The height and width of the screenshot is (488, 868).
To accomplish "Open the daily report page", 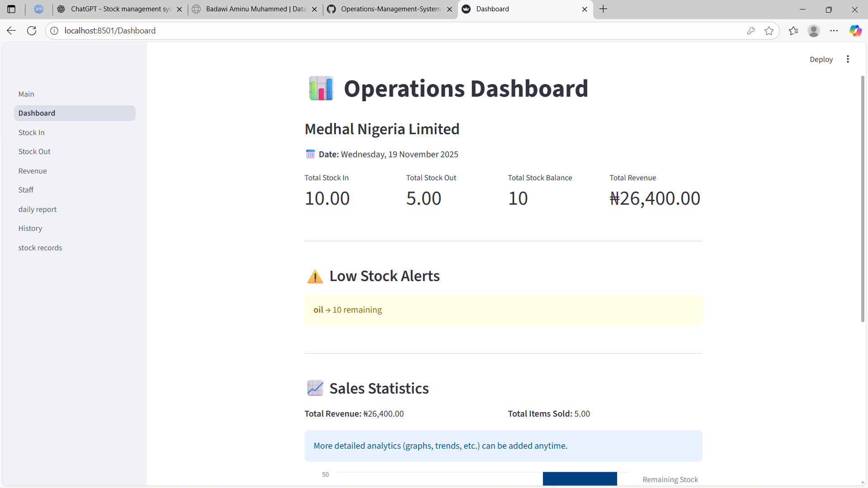I will pos(38,209).
